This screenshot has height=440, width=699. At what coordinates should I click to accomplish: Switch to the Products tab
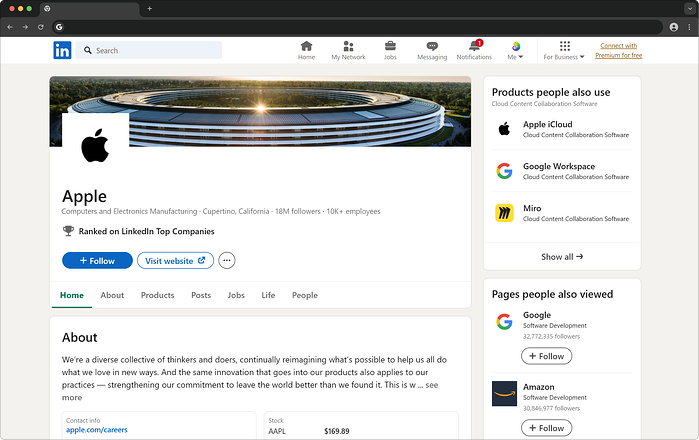pos(157,295)
